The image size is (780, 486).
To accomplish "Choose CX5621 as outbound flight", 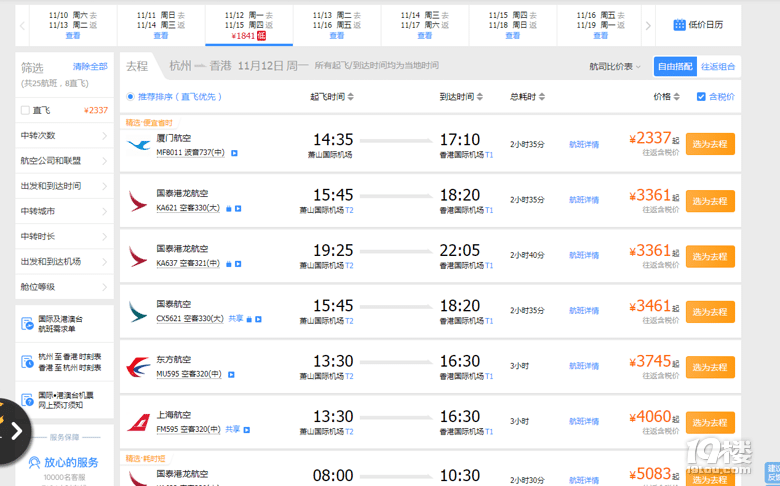I will click(710, 312).
